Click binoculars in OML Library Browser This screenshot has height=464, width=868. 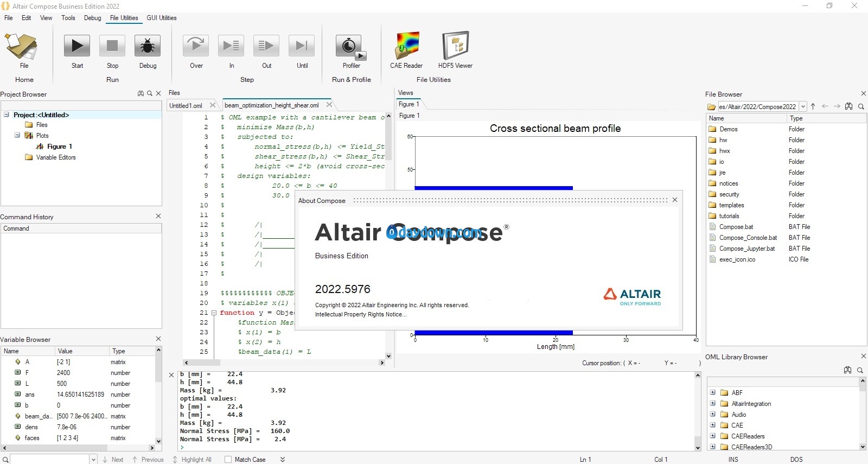[x=847, y=370]
